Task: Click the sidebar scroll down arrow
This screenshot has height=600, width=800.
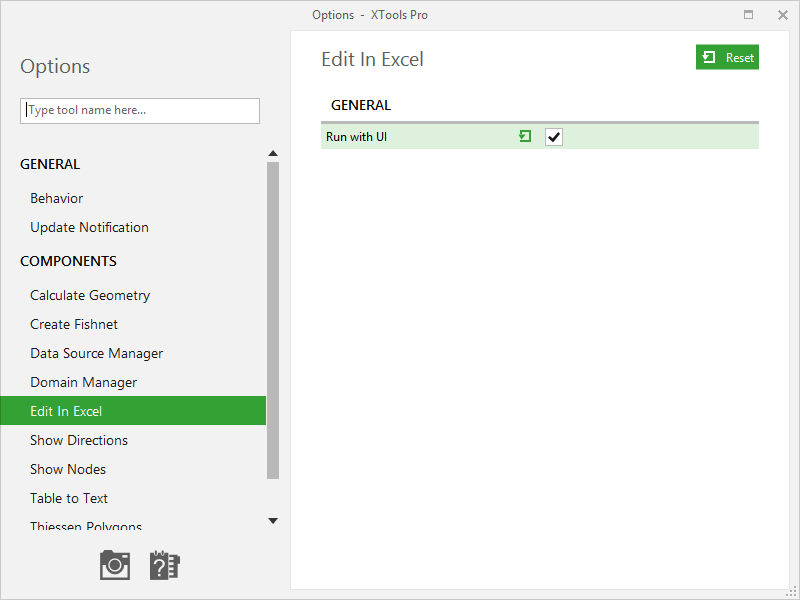Action: click(x=273, y=520)
